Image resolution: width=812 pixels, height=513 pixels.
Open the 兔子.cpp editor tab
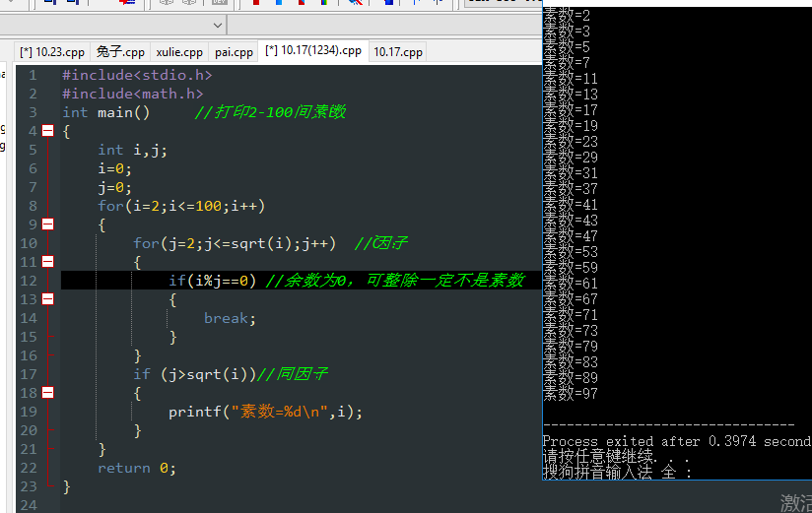pyautogui.click(x=120, y=52)
